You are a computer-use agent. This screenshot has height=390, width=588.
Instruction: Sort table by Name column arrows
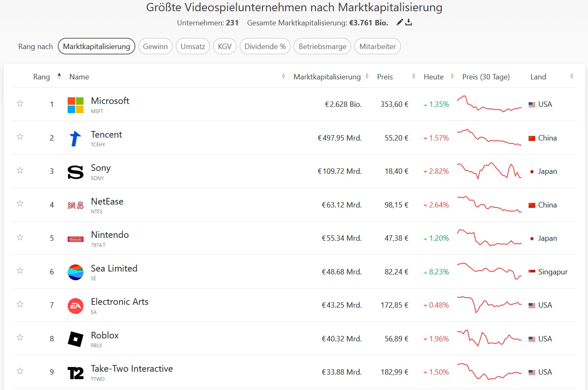(283, 76)
